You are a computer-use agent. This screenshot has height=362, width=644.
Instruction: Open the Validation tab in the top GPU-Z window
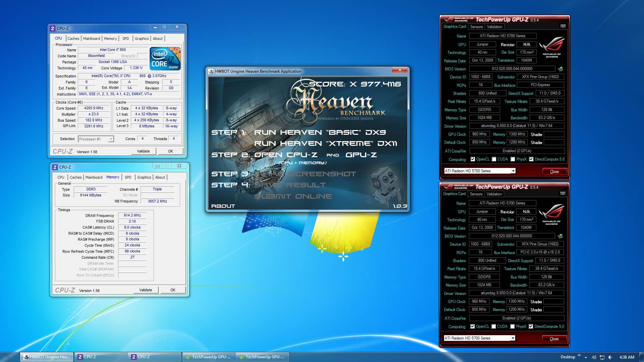click(x=494, y=27)
